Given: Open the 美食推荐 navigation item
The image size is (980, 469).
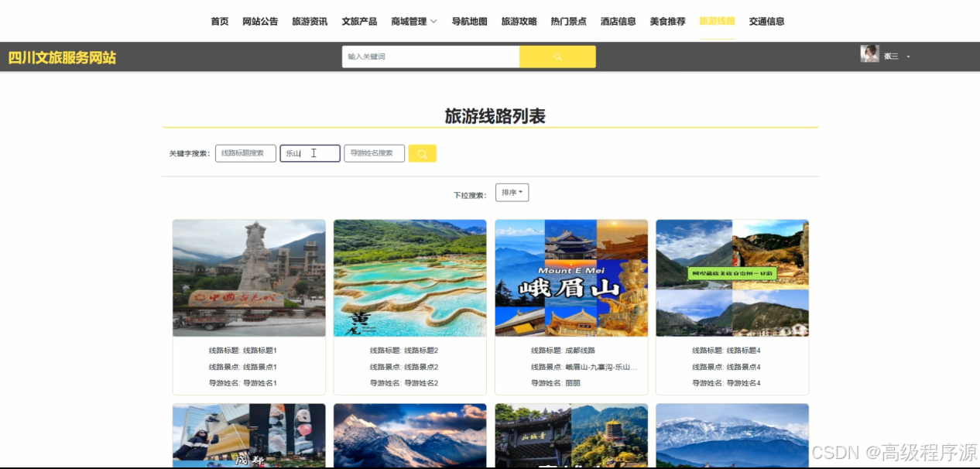Looking at the screenshot, I should [667, 22].
